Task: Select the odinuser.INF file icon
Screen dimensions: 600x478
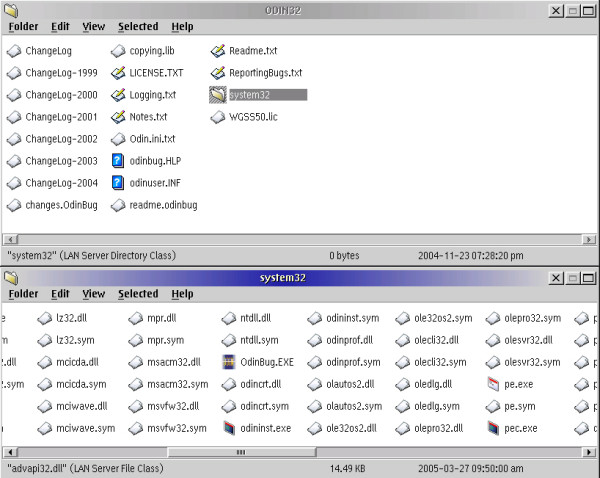Action: pos(118,183)
